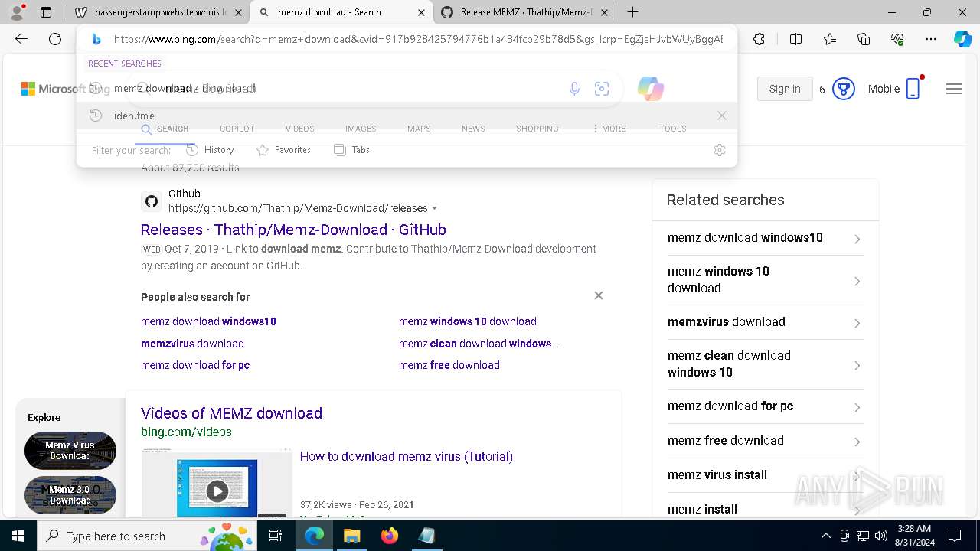The image size is (980, 551).
Task: Select the SHOPPING search tab
Action: coord(537,129)
